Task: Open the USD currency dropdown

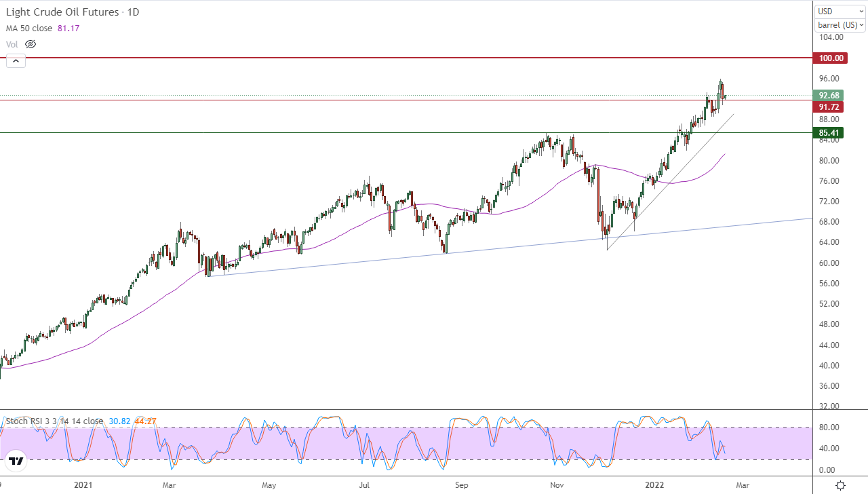Action: click(840, 11)
